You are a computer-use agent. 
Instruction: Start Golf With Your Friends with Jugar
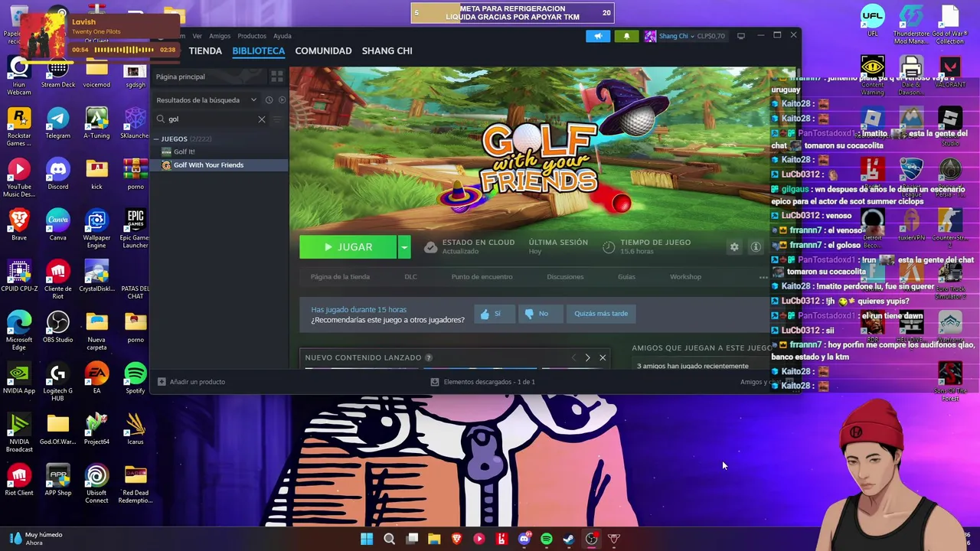[x=348, y=247]
